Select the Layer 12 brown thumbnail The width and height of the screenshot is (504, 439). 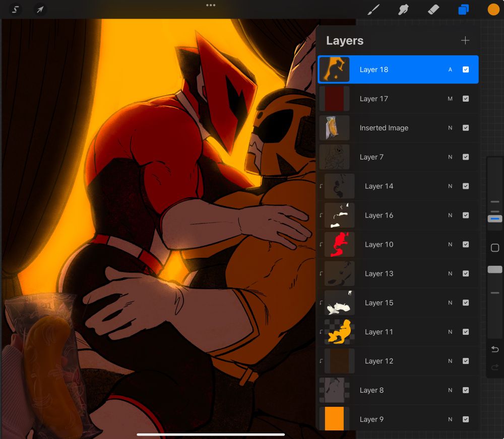click(339, 361)
